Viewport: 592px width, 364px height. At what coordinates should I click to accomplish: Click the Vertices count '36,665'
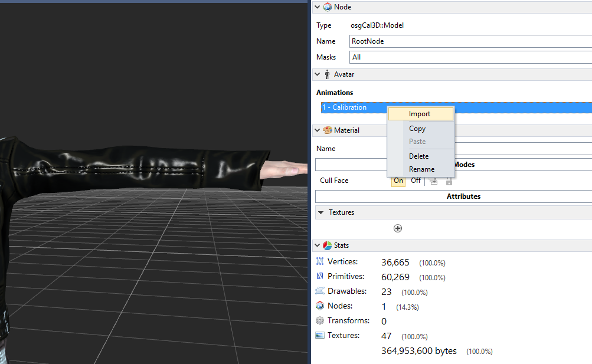click(x=395, y=262)
